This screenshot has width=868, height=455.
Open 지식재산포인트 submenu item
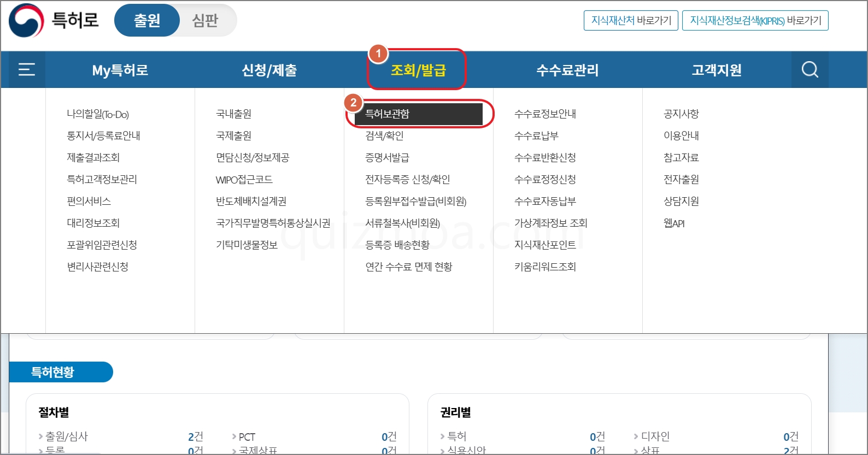(545, 245)
